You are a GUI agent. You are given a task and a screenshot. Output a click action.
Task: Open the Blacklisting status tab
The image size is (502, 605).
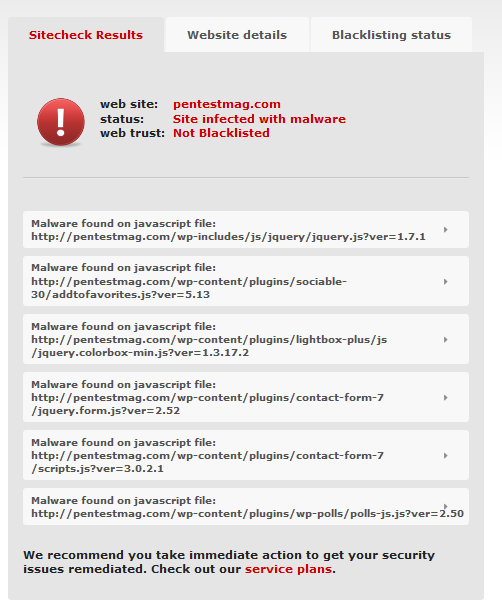[x=391, y=35]
